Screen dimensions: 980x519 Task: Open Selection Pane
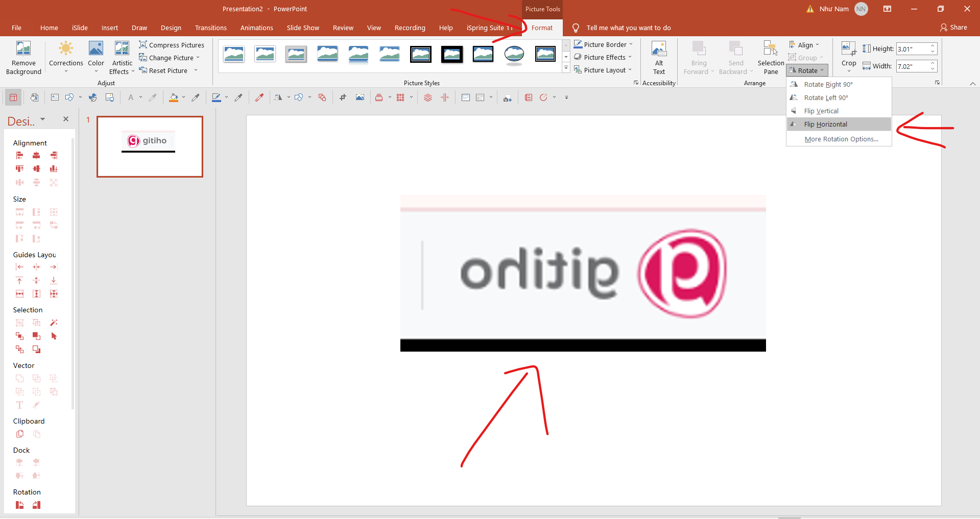point(771,58)
